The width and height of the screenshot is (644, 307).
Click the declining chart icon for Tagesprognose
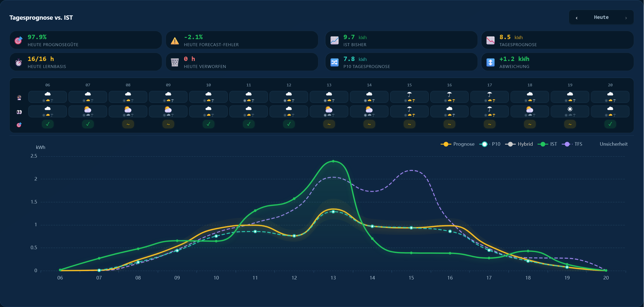coord(490,40)
